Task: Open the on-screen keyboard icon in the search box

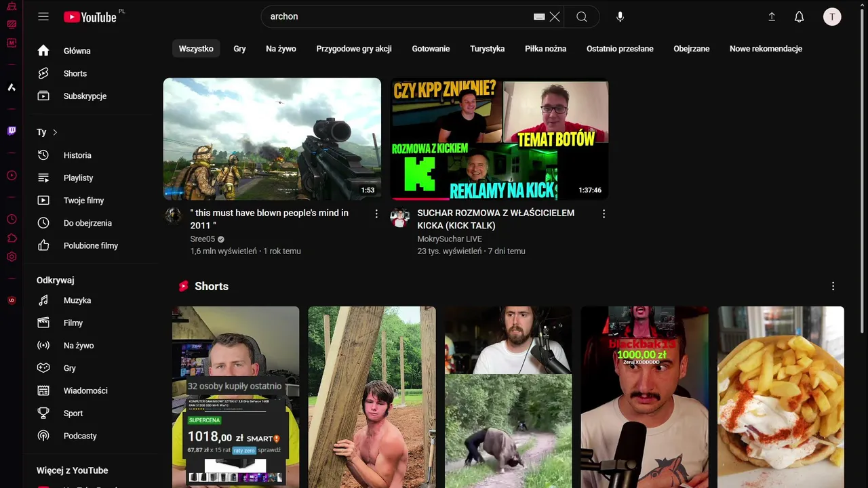Action: (x=539, y=17)
